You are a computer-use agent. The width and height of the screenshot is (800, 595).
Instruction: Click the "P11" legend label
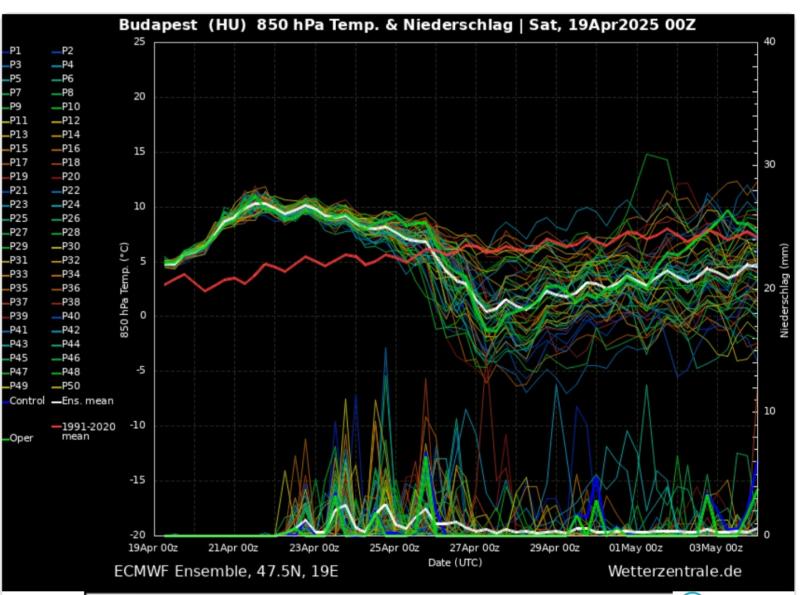pyautogui.click(x=15, y=120)
